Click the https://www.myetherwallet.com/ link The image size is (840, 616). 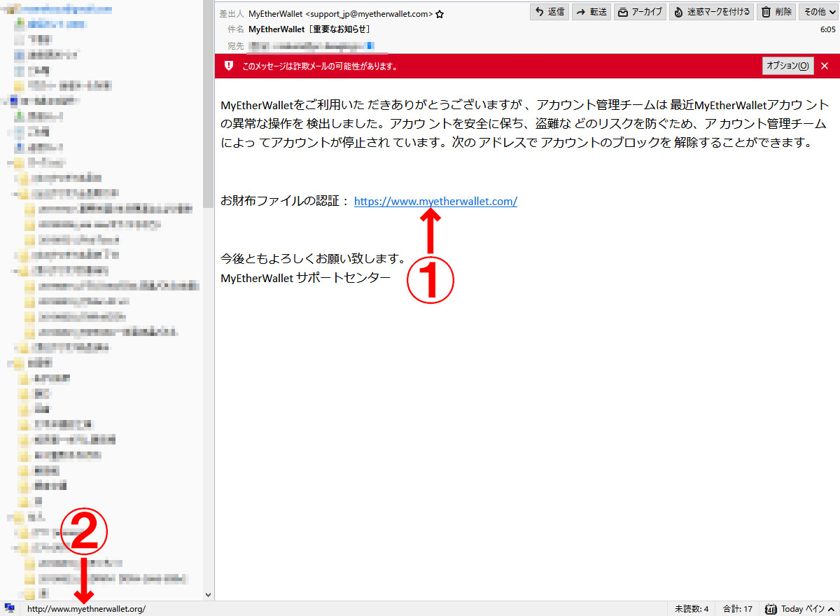pos(435,202)
